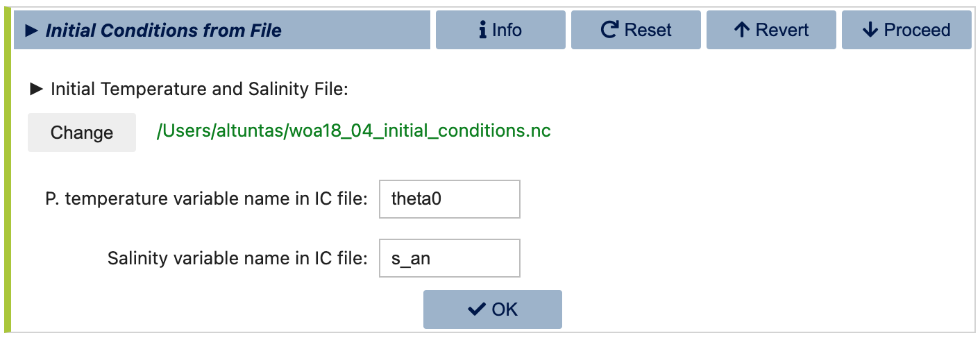Click the checkmark icon on OK
The image size is (980, 340).
click(477, 309)
